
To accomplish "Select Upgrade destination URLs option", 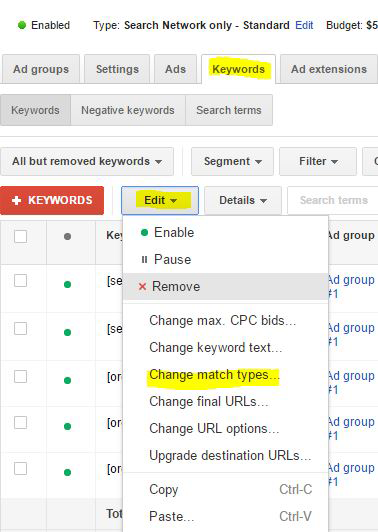I will 226,456.
